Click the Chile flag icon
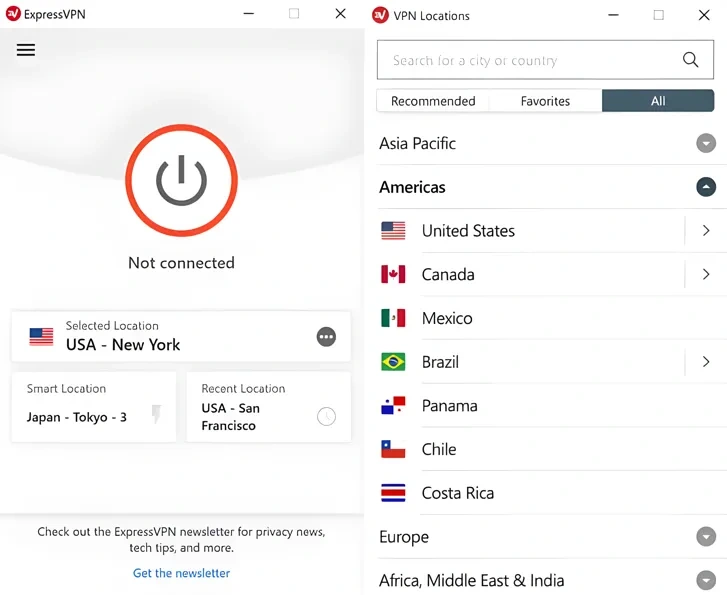This screenshot has height=595, width=727. tap(393, 449)
